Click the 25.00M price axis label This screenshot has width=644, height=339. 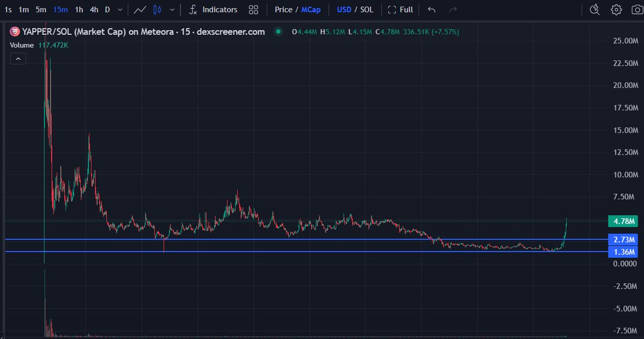[625, 40]
